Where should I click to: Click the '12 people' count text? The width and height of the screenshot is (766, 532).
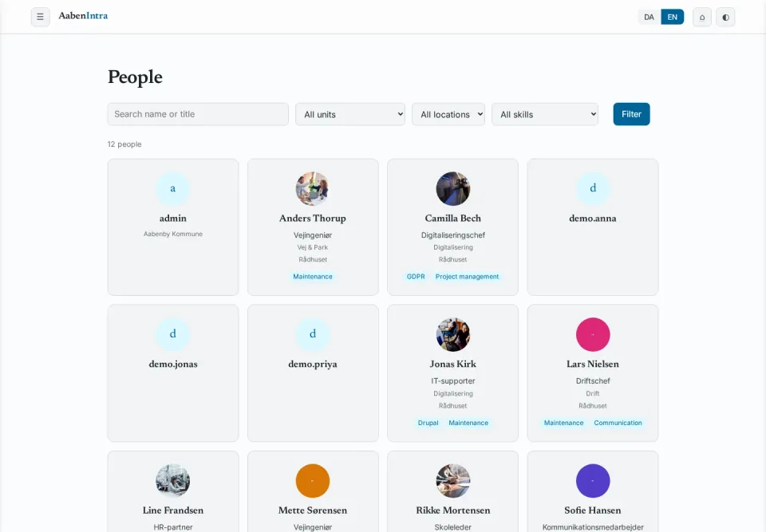[x=124, y=144]
